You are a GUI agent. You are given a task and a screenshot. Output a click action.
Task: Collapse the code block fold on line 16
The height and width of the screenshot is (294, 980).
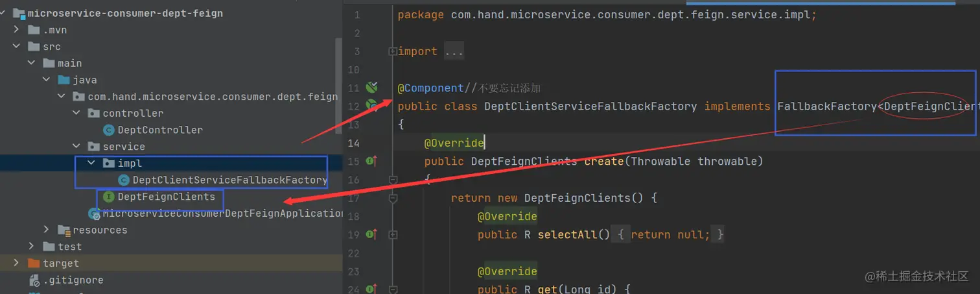tap(392, 179)
